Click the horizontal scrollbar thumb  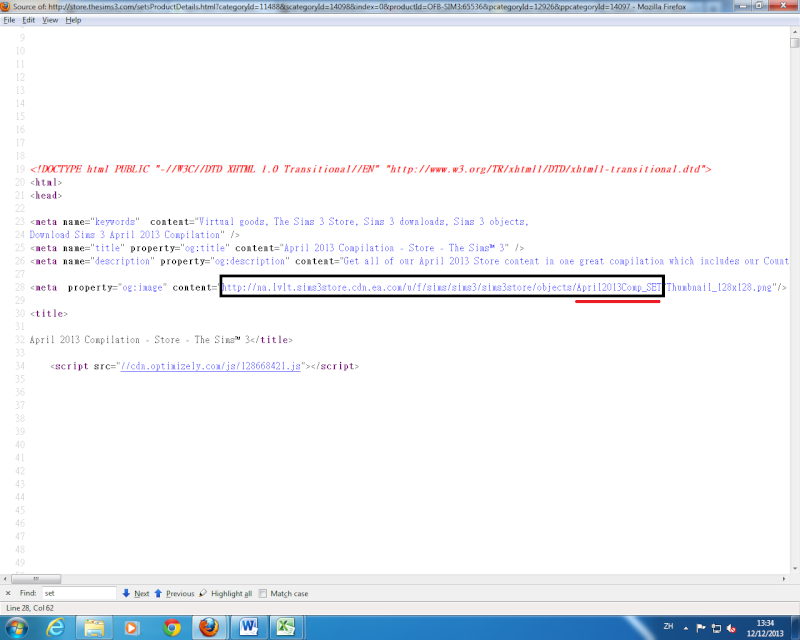pos(36,579)
